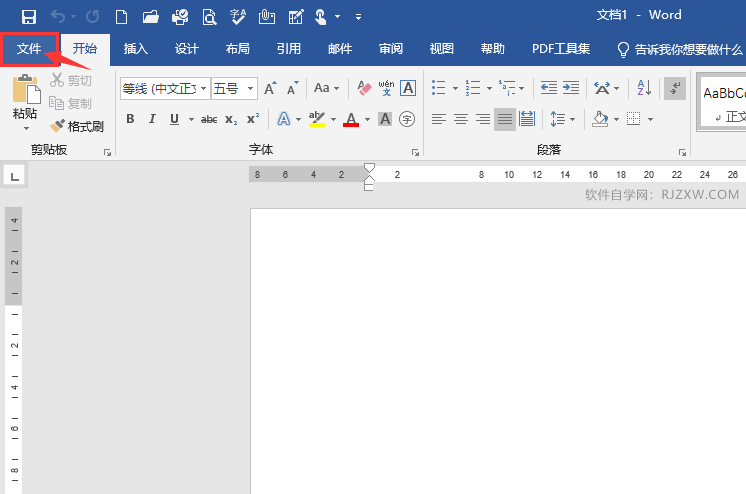This screenshot has height=494, width=746.
Task: Open the 文件 (File) tab
Action: coord(29,48)
